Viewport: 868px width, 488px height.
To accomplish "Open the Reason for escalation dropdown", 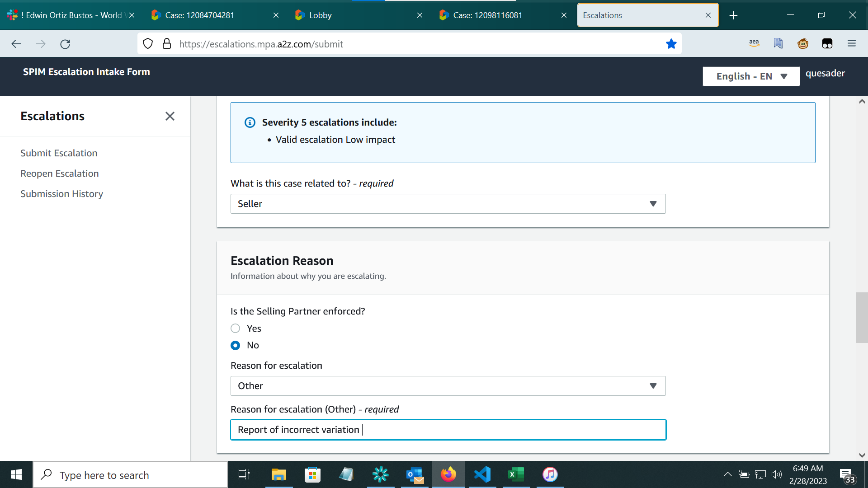I will 448,386.
